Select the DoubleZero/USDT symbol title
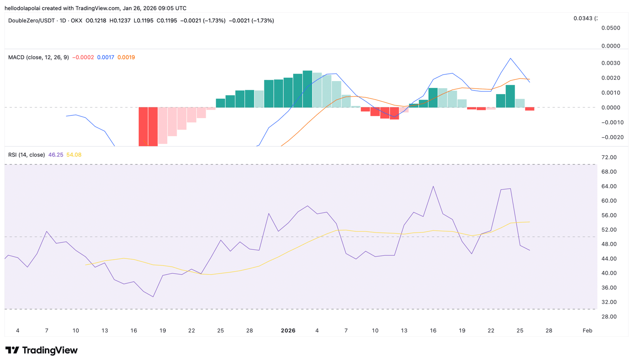Viewport: 633px width, 364px height. click(x=31, y=21)
